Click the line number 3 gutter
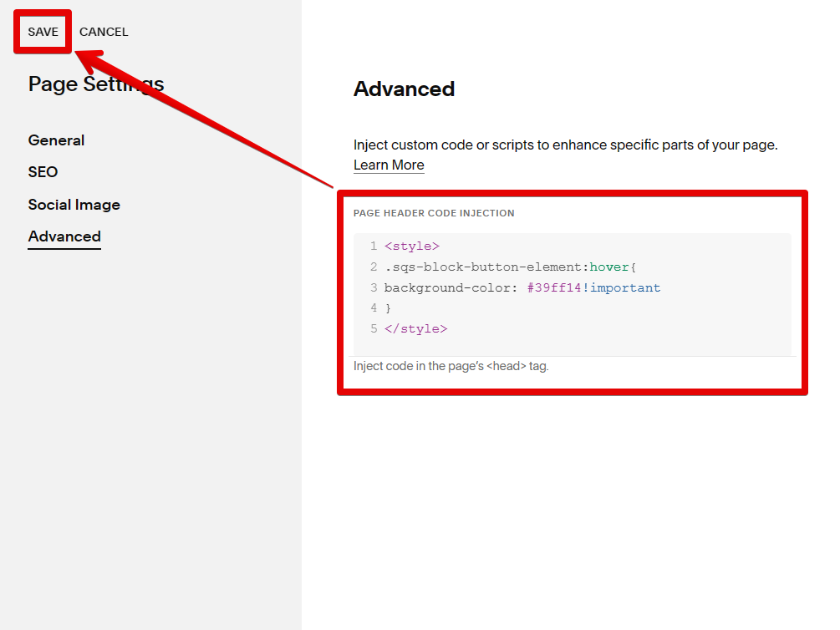The image size is (840, 630). click(373, 287)
